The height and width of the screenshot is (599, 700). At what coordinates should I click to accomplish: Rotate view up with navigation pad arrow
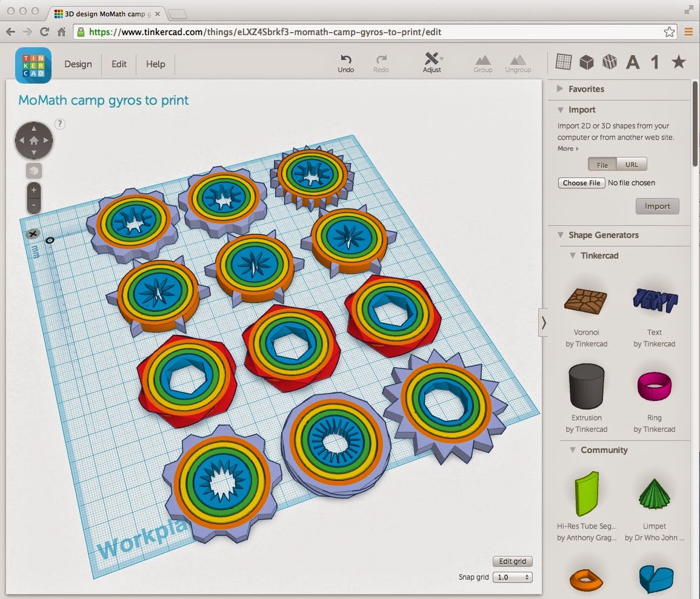(34, 128)
